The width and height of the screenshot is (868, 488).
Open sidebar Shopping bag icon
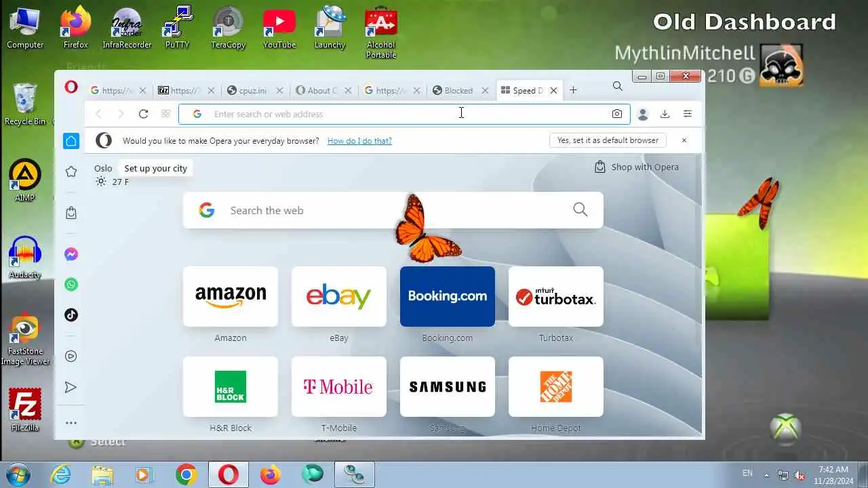tap(71, 213)
